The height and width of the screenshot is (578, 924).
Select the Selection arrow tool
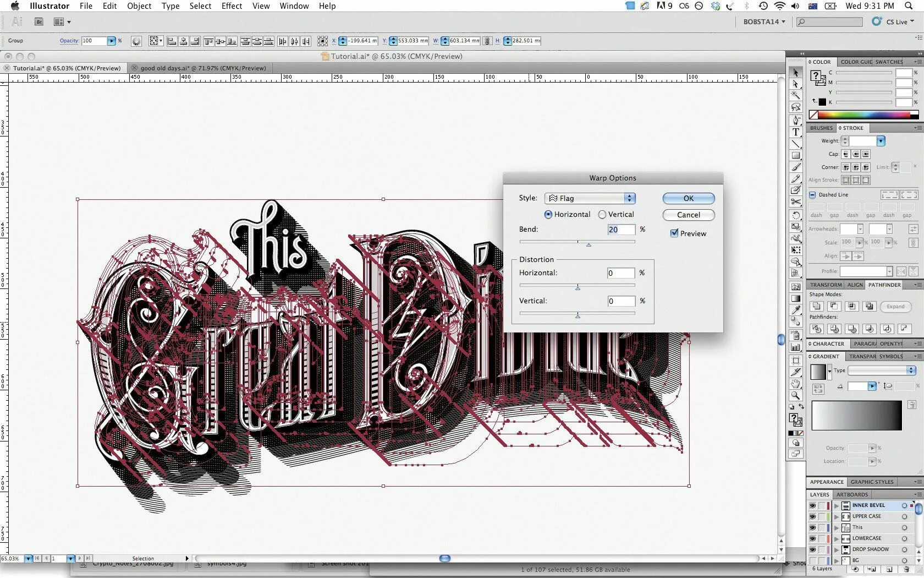[795, 73]
